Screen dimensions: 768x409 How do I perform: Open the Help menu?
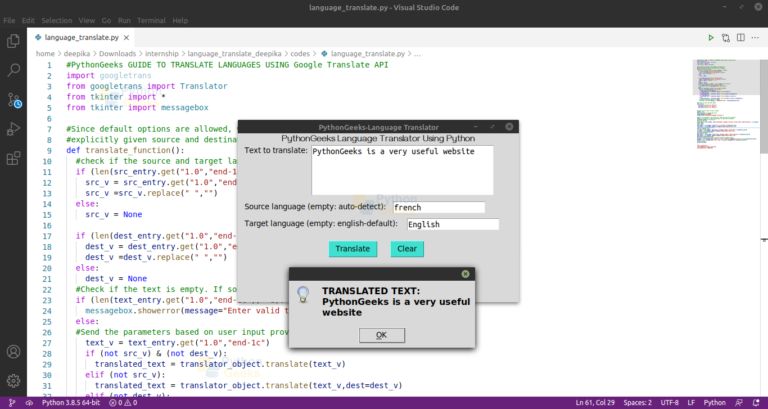pyautogui.click(x=180, y=21)
